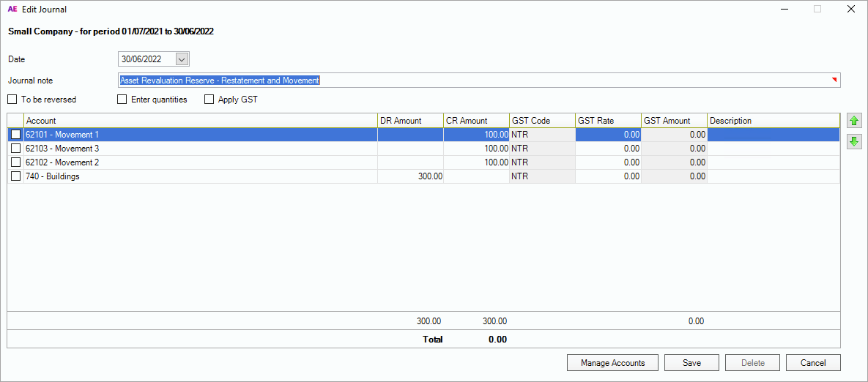Open the Date dropdown calendar
Screen dimensions: 868x382
[x=182, y=59]
